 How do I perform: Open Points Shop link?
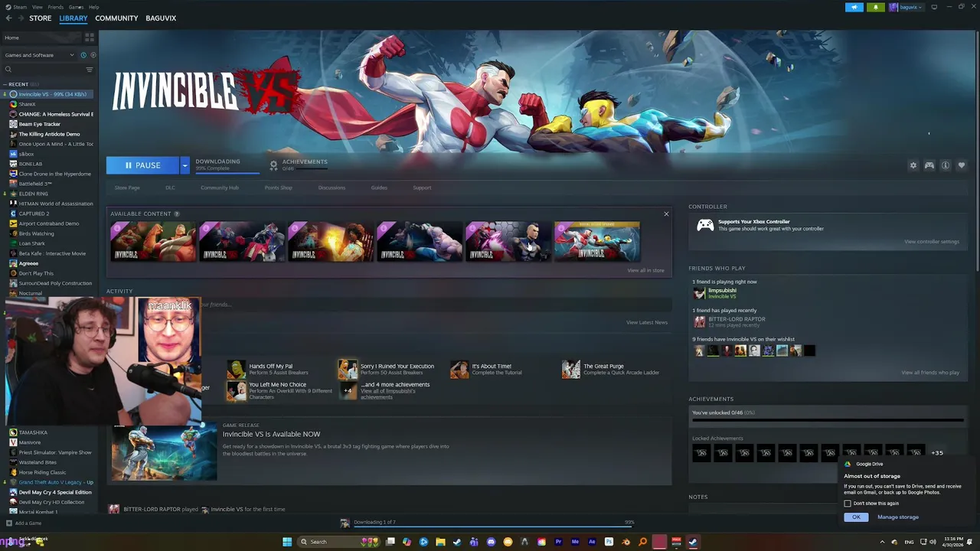click(279, 187)
